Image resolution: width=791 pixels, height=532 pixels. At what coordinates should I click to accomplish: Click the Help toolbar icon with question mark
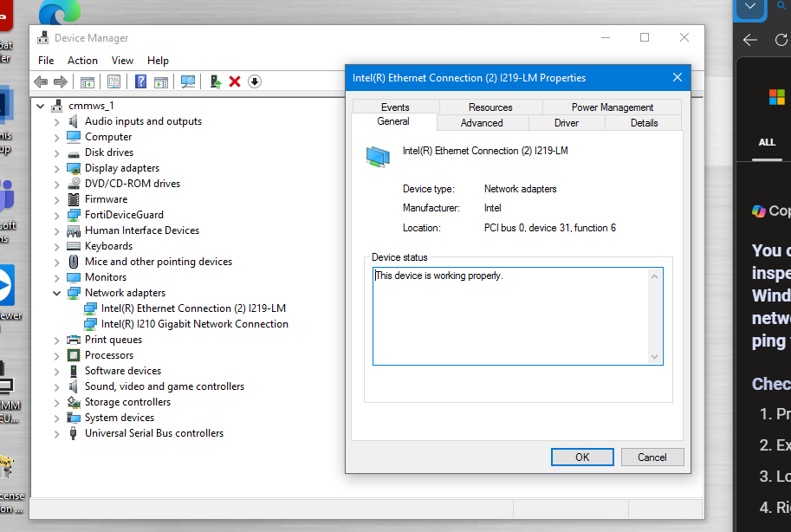pos(140,81)
